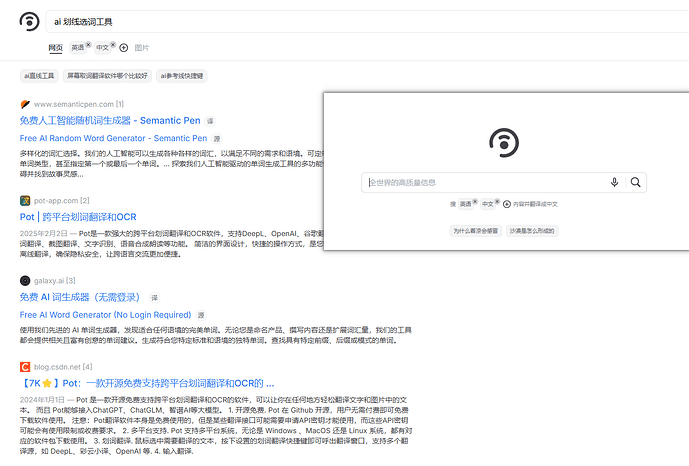Click the galaxy.ai snippet starting '使用我们先进的 AI'
Screen dimensions: 689x466
(215, 335)
